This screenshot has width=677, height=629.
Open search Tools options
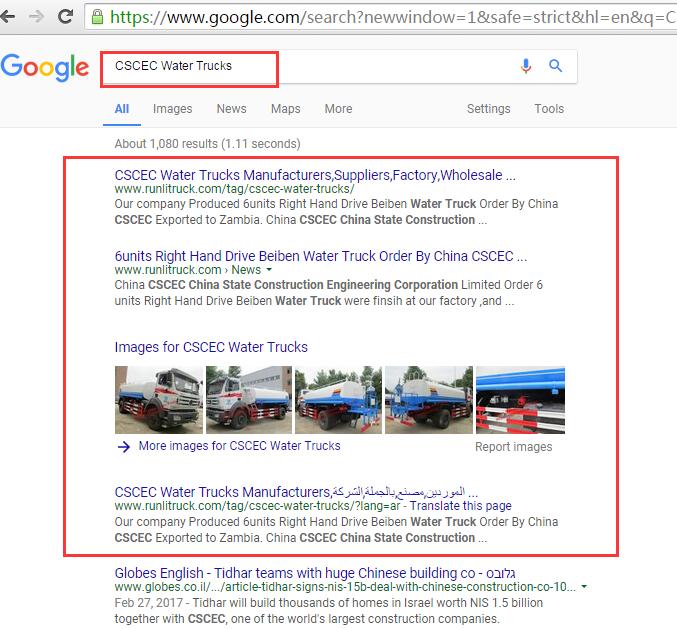click(x=549, y=109)
